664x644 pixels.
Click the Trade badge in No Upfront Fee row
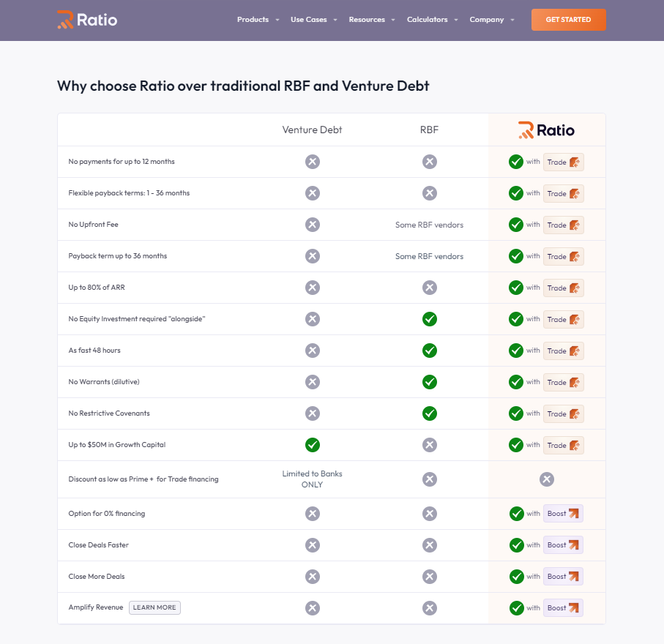[563, 225]
